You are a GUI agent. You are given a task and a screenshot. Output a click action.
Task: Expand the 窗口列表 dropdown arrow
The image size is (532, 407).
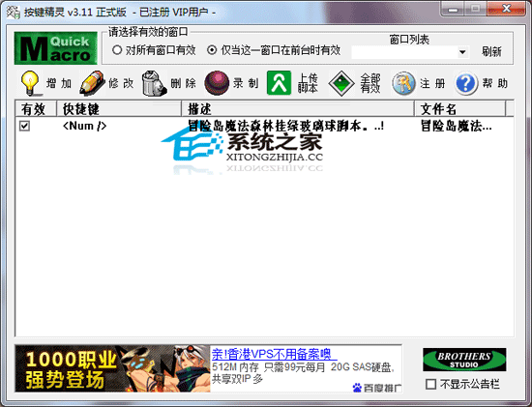pos(462,52)
